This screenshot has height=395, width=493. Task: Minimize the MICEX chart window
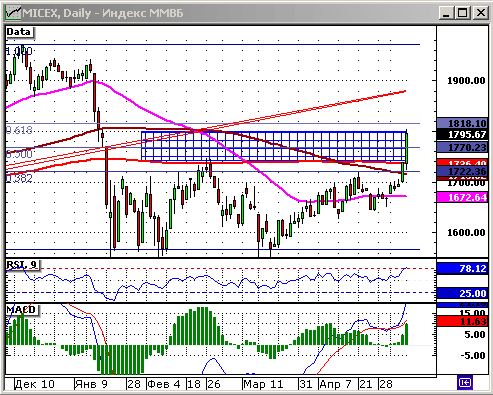coord(446,13)
